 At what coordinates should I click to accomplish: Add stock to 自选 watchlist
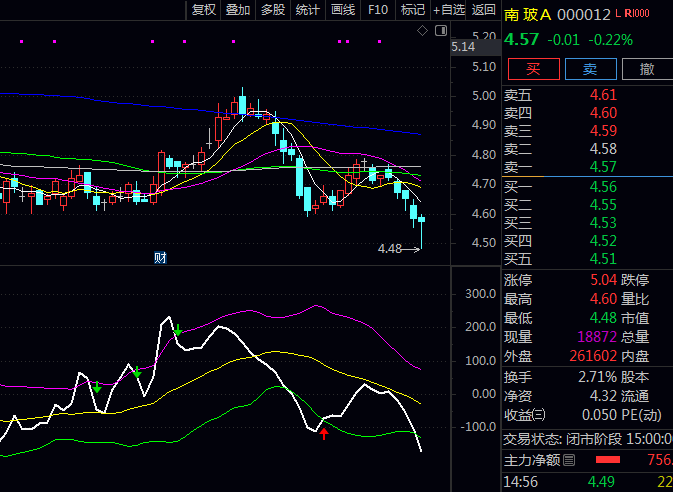(x=449, y=9)
